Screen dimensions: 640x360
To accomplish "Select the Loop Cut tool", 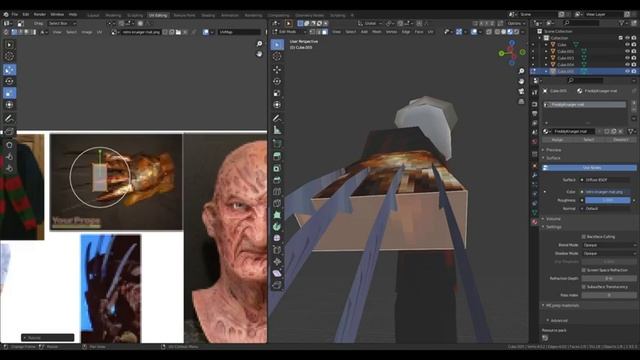I will click(x=277, y=191).
